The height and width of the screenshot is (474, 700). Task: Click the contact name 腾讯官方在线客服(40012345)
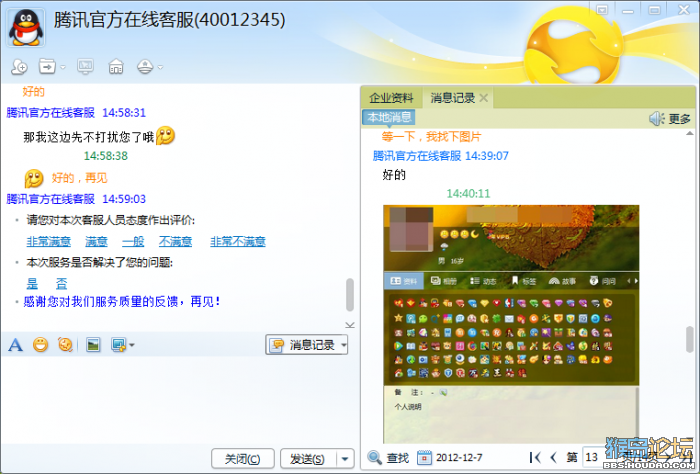[170, 20]
